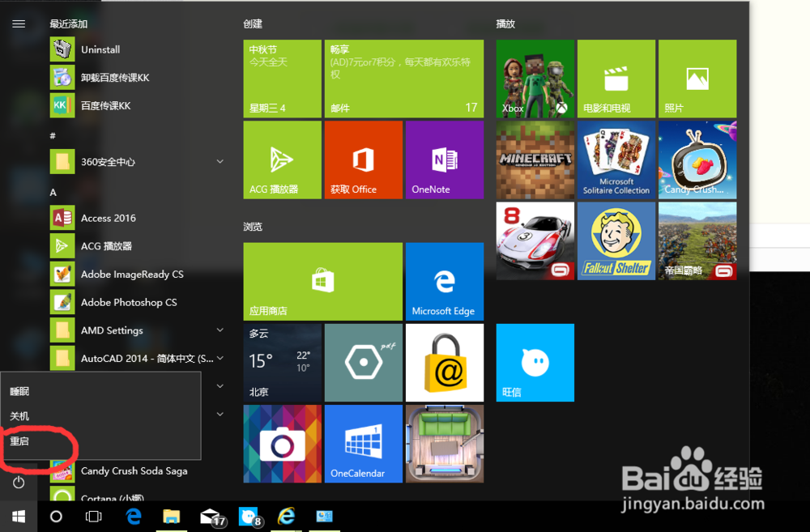This screenshot has height=532, width=810.
Task: Open the Fallout Shelter tile
Action: coord(616,240)
